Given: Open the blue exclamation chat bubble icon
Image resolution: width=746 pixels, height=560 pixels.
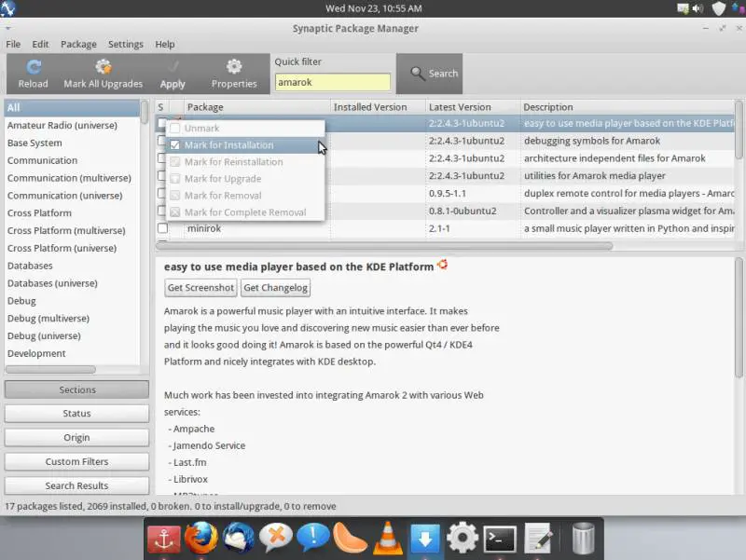Looking at the screenshot, I should 312,539.
